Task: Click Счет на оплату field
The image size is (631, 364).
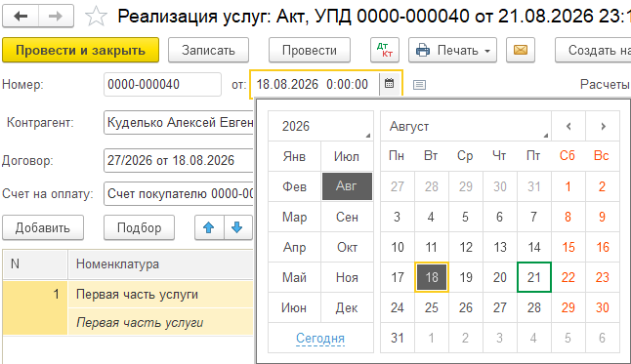Action: [179, 194]
